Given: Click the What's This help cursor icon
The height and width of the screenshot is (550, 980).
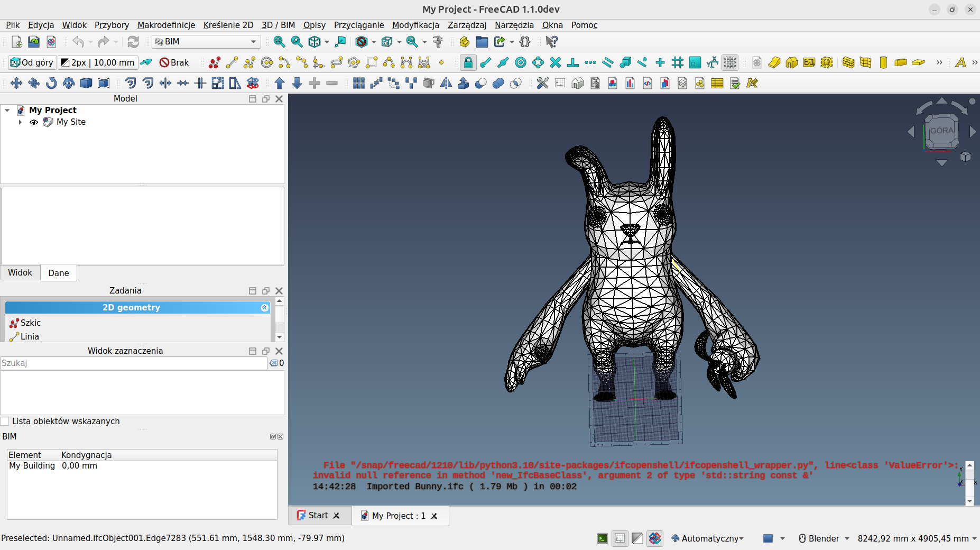Looking at the screenshot, I should 551,42.
